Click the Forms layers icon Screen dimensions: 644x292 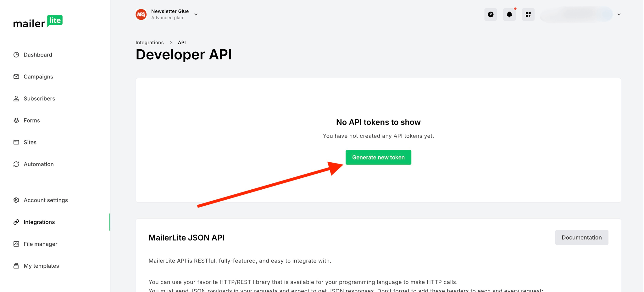(16, 120)
